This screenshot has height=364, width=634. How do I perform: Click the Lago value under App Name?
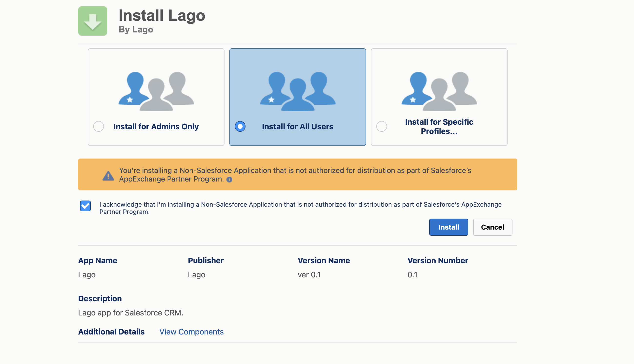click(x=87, y=275)
